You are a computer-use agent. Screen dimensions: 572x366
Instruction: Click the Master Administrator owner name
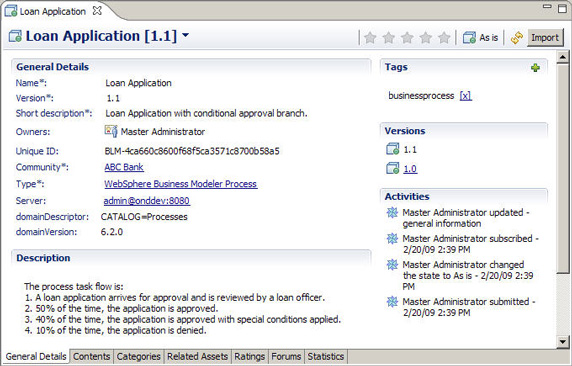(163, 132)
